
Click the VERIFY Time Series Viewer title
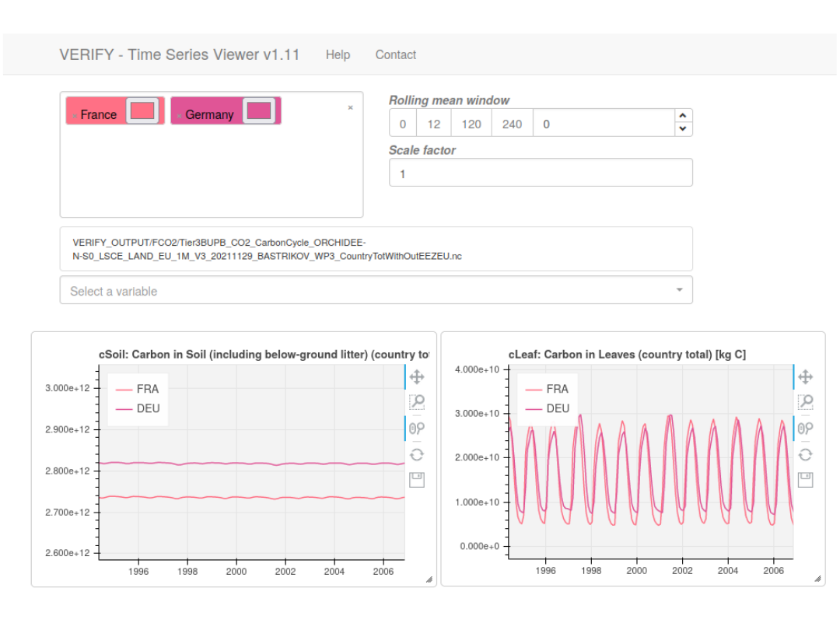pyautogui.click(x=180, y=54)
